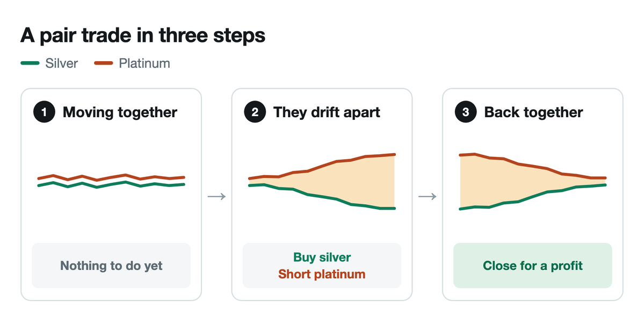Screen dimensions: 644x315
Task: Click the 'Buy silver' text
Action: click(322, 257)
